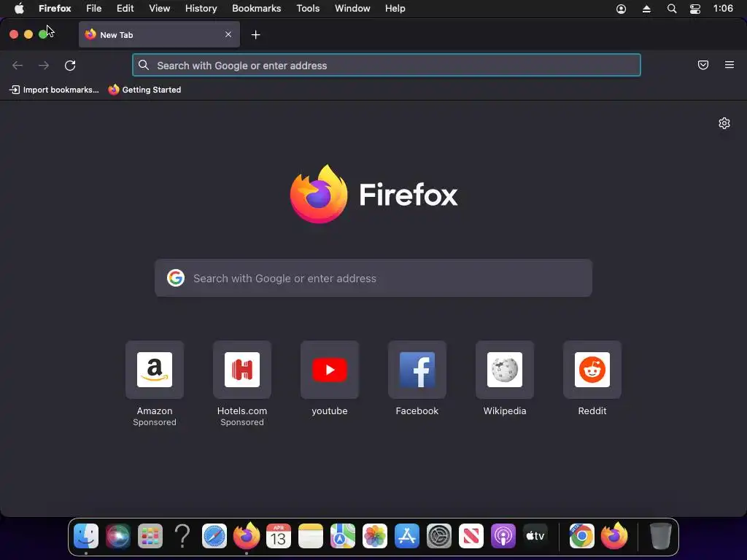
Task: Open the File menu
Action: [x=94, y=9]
